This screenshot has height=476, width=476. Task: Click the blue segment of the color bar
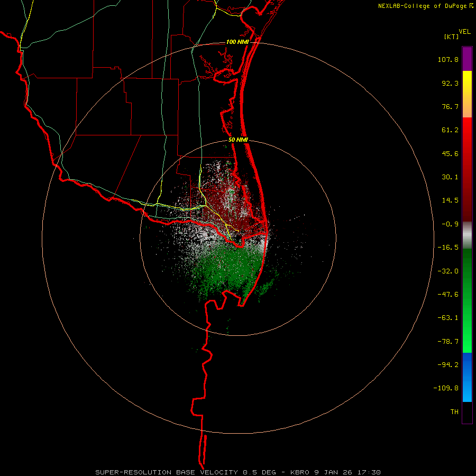467,377
